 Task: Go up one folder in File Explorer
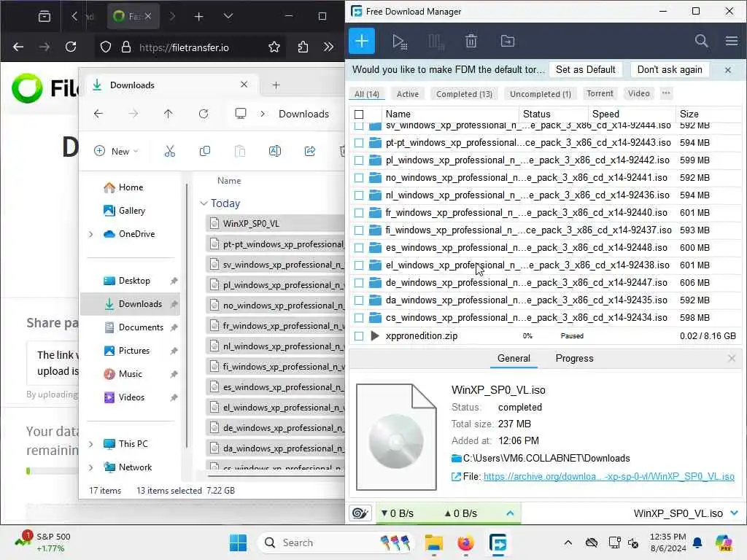click(169, 114)
